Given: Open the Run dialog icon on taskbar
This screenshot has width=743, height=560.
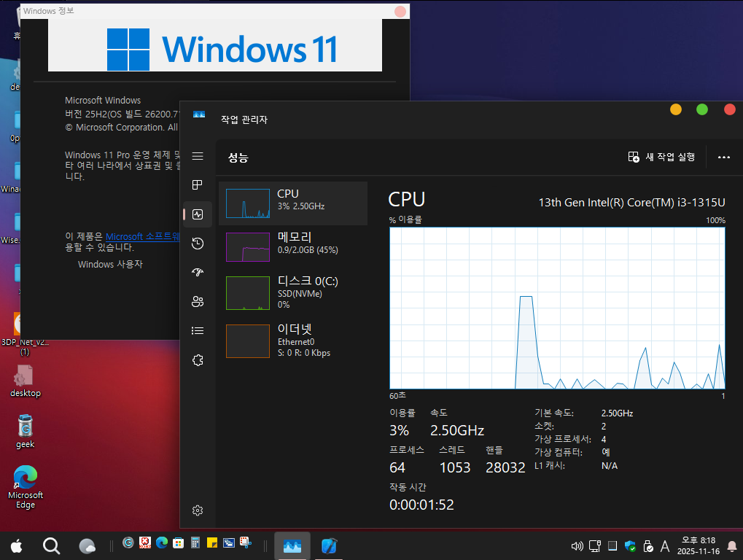Looking at the screenshot, I should click(x=229, y=543).
